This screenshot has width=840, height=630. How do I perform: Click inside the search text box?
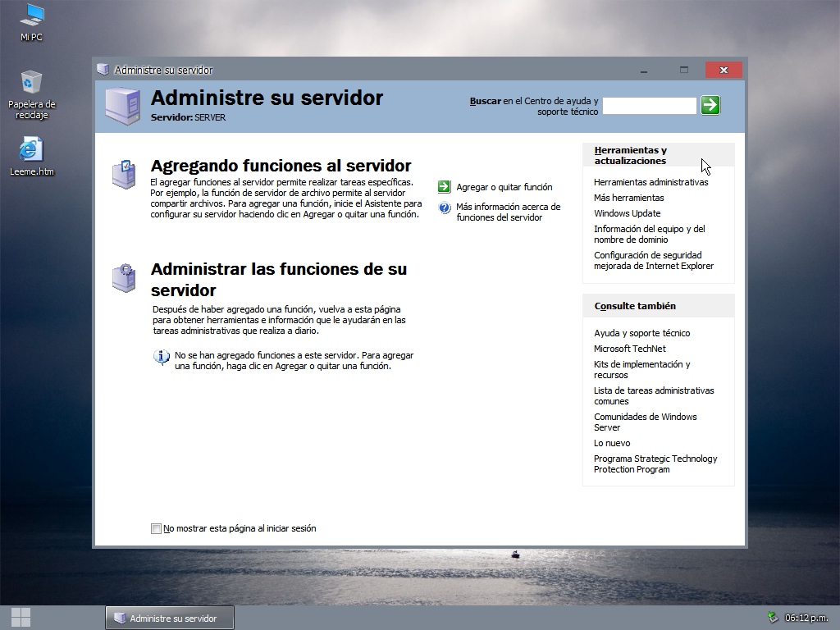pyautogui.click(x=649, y=105)
